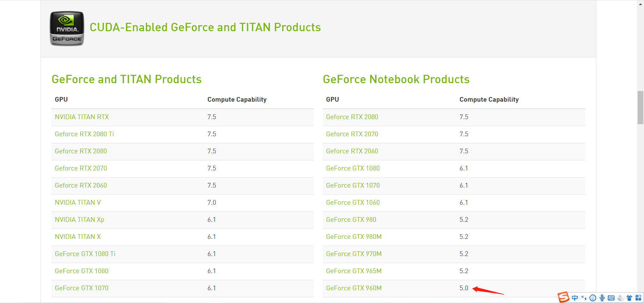Open the Sogou input method logo
Screen dimensions: 644x303
point(563,297)
